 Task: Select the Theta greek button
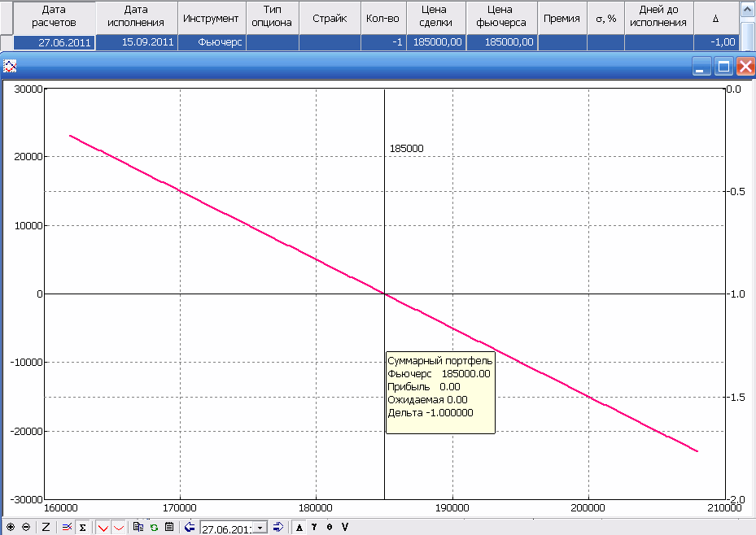329,527
